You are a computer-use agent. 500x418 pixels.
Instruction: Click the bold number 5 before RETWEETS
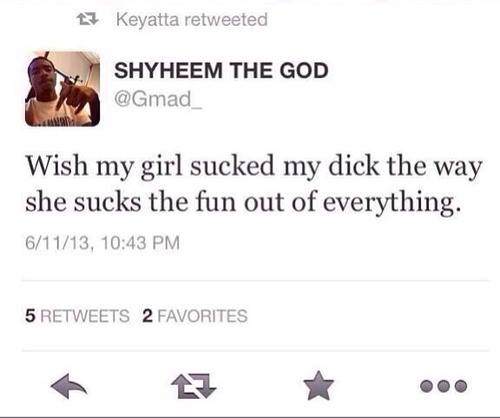(30, 316)
